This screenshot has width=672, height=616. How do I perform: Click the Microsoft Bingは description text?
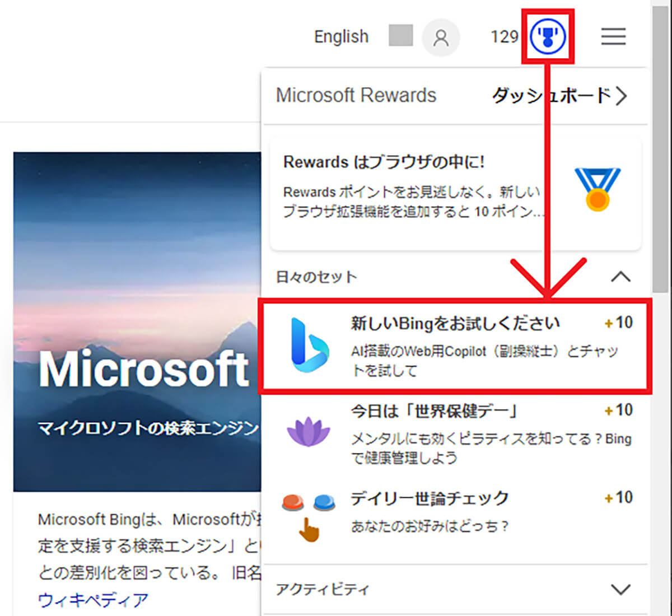click(x=149, y=546)
